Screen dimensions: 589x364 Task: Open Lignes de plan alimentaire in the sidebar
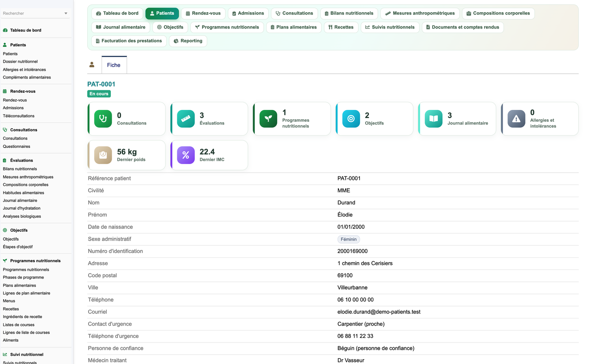(26, 293)
